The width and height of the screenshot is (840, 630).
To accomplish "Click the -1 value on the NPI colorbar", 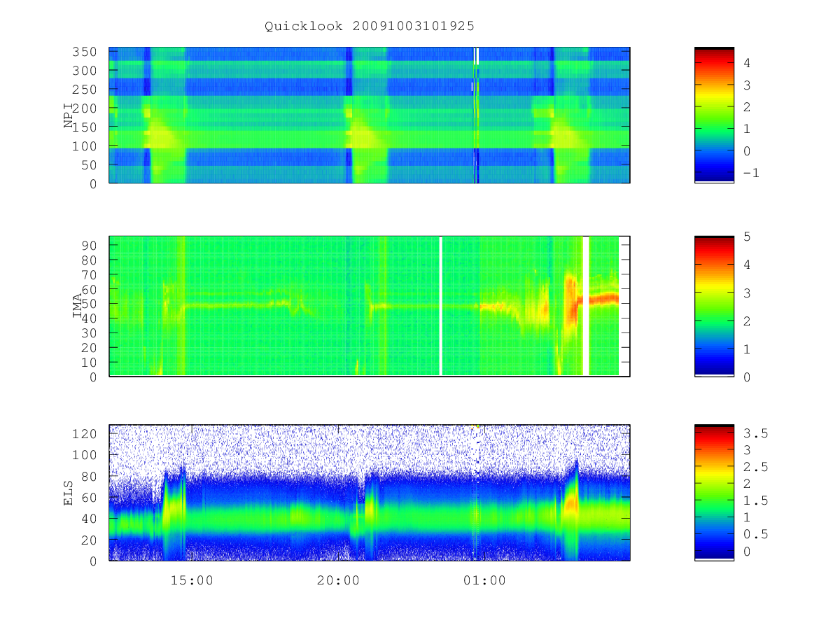I will (750, 173).
